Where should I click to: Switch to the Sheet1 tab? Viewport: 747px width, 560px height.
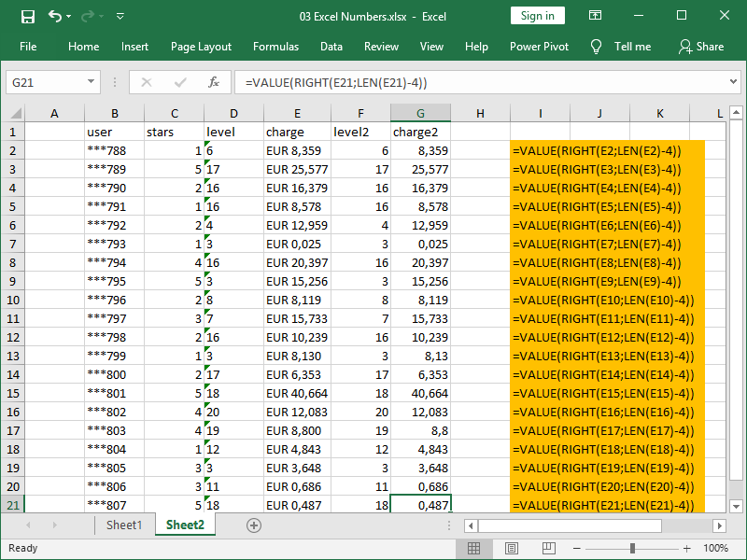124,525
